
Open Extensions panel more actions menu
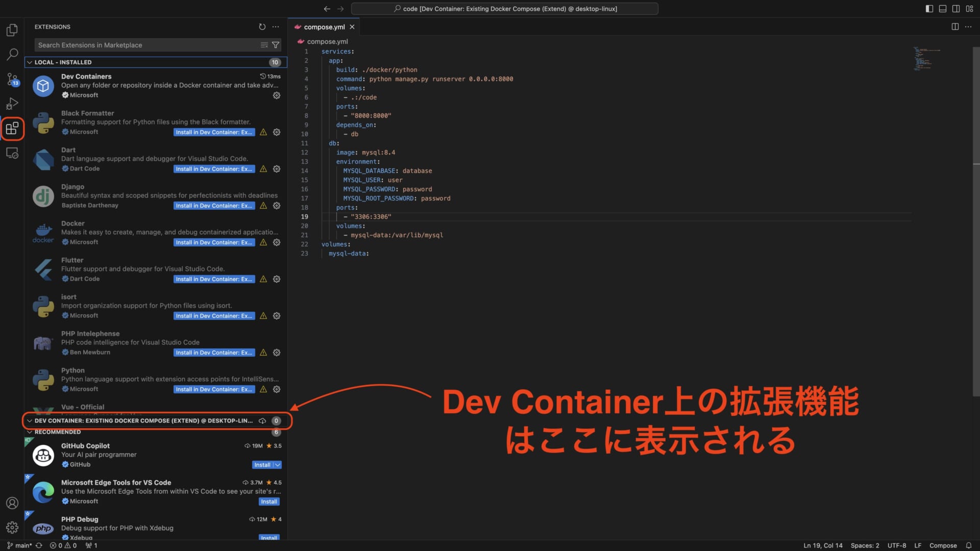276,27
